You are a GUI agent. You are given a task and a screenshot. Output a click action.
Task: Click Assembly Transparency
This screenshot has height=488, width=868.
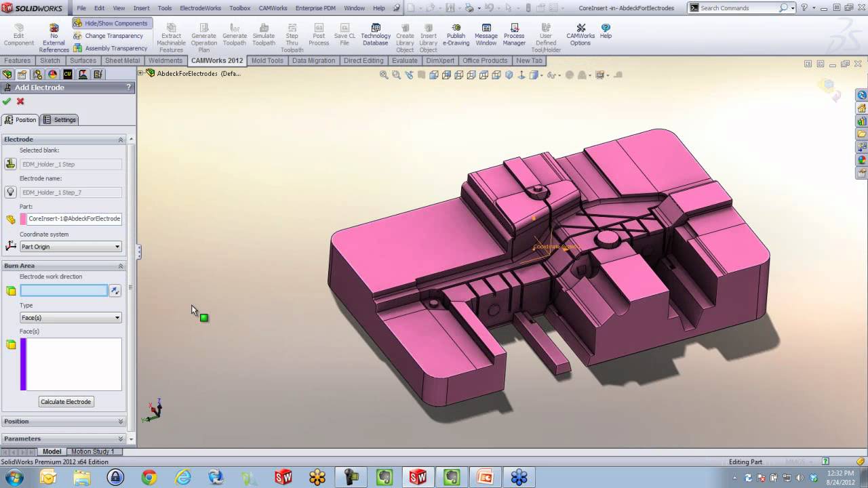tap(111, 48)
